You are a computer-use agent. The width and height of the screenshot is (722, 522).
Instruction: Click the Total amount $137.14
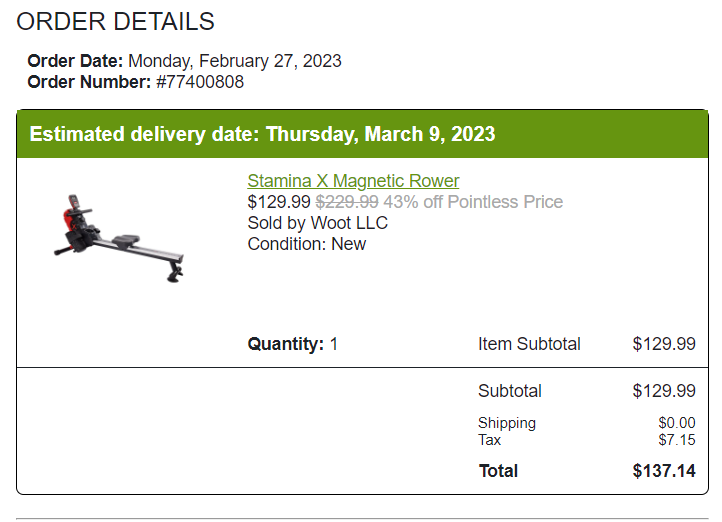coord(664,471)
